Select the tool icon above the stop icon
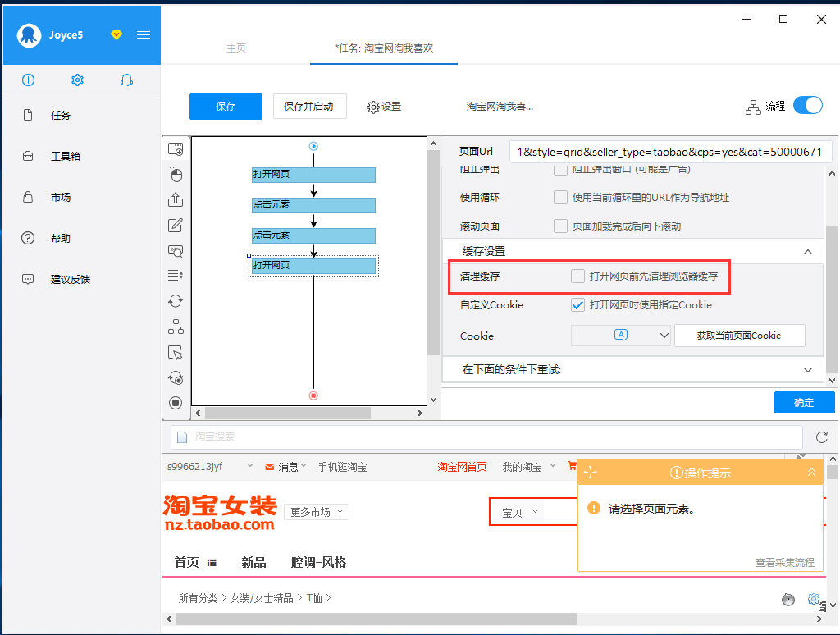 pyautogui.click(x=176, y=377)
